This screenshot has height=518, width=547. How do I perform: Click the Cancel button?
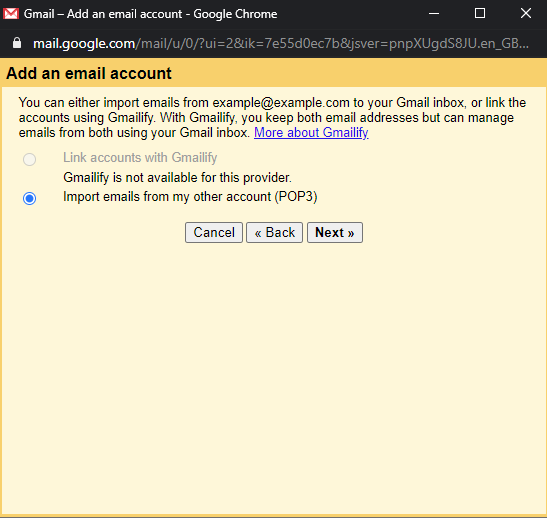pyautogui.click(x=214, y=232)
